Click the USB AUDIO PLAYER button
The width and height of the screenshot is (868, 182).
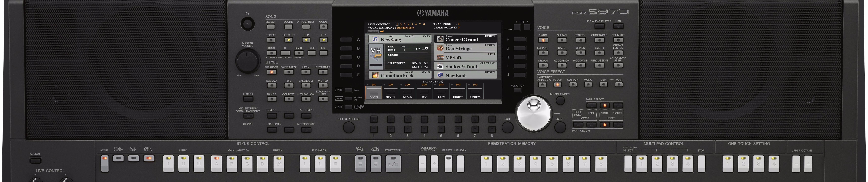599,26
